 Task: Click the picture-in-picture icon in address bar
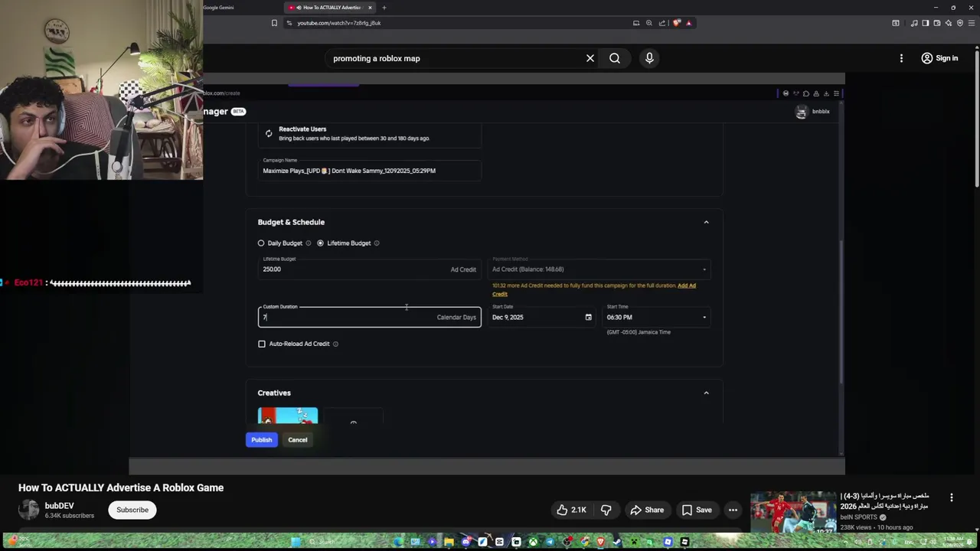pos(636,23)
